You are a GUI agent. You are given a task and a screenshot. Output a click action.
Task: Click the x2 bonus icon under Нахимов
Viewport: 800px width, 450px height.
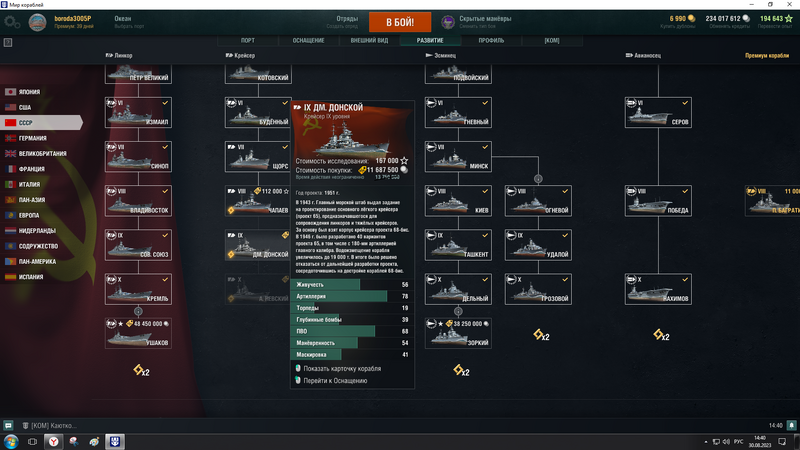pyautogui.click(x=661, y=335)
